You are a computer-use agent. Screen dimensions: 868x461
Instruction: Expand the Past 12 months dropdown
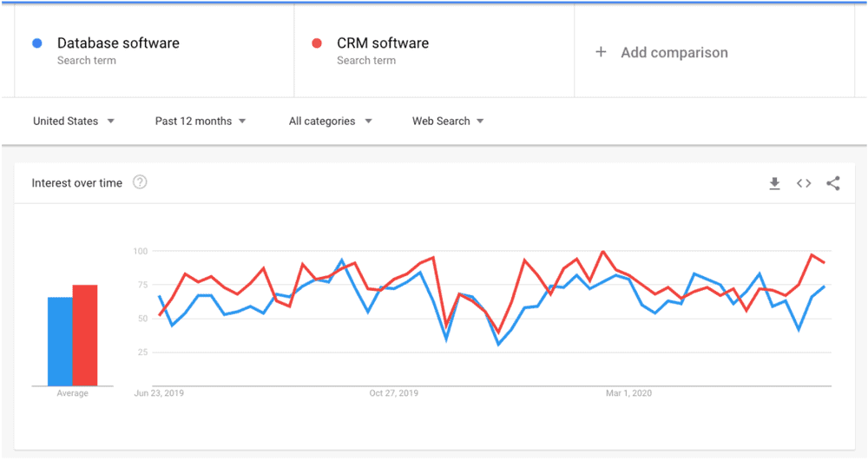201,122
